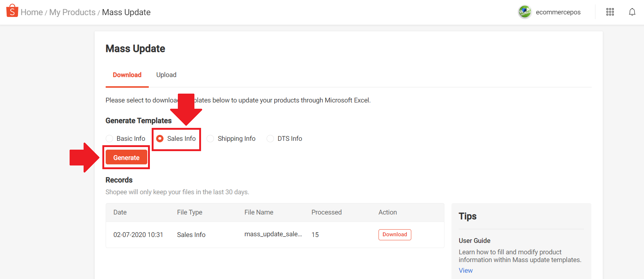This screenshot has height=279, width=644.
Task: Open the apps grid menu icon
Action: click(x=610, y=12)
